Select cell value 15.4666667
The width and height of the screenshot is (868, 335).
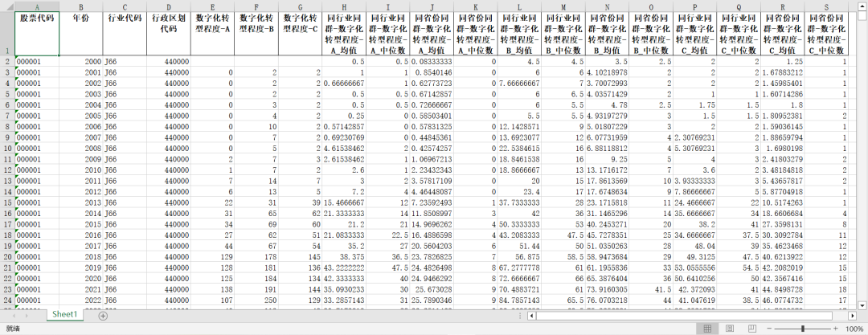(x=344, y=202)
